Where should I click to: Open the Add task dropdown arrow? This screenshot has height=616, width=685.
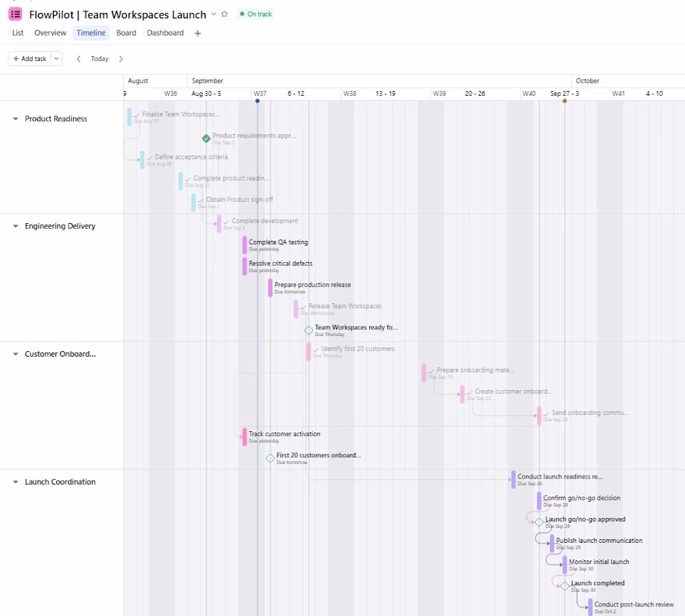click(x=57, y=58)
